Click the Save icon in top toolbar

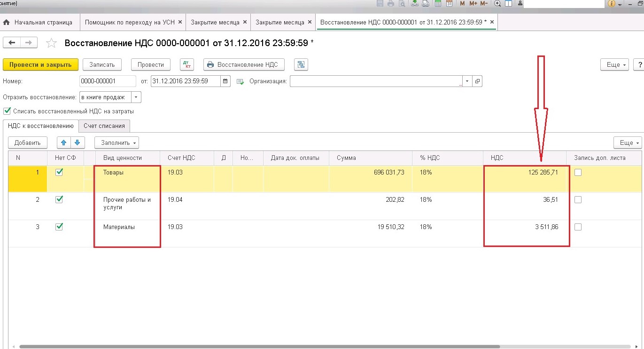click(x=380, y=4)
